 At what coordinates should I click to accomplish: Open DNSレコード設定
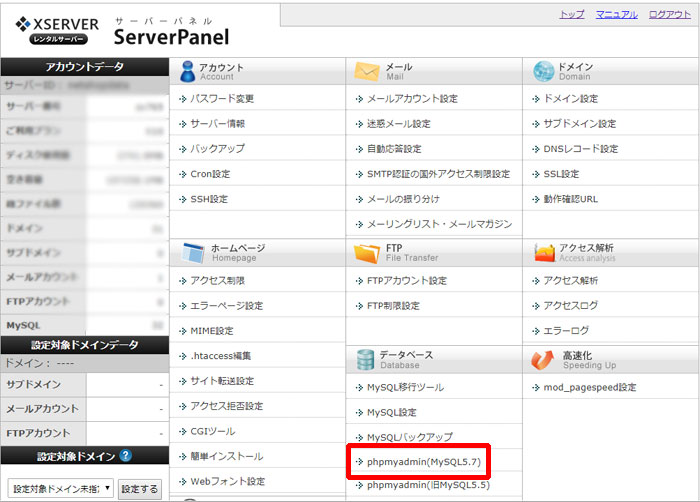point(580,149)
